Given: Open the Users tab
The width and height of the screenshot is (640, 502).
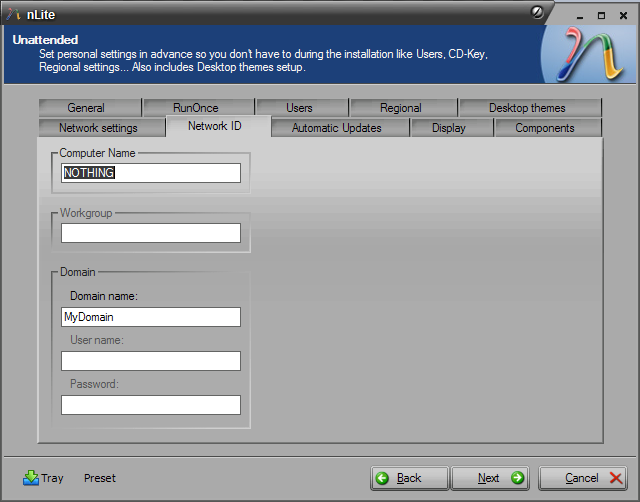Looking at the screenshot, I should [x=302, y=108].
